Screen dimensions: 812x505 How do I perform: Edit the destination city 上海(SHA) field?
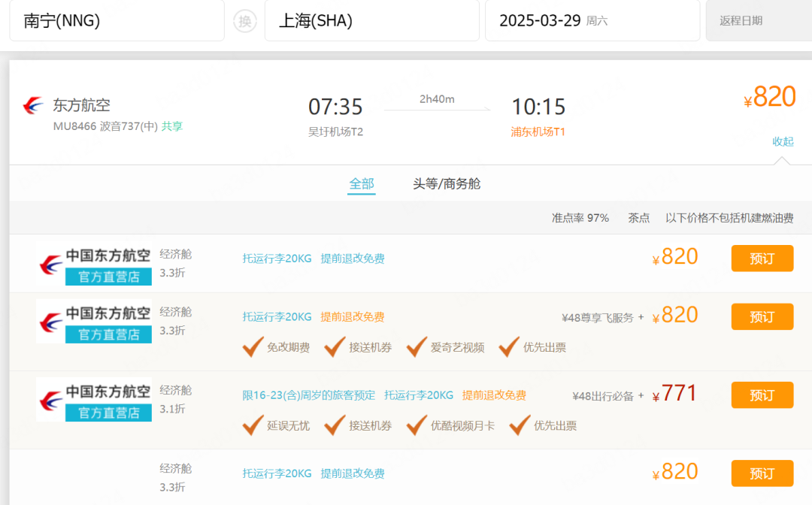point(371,21)
